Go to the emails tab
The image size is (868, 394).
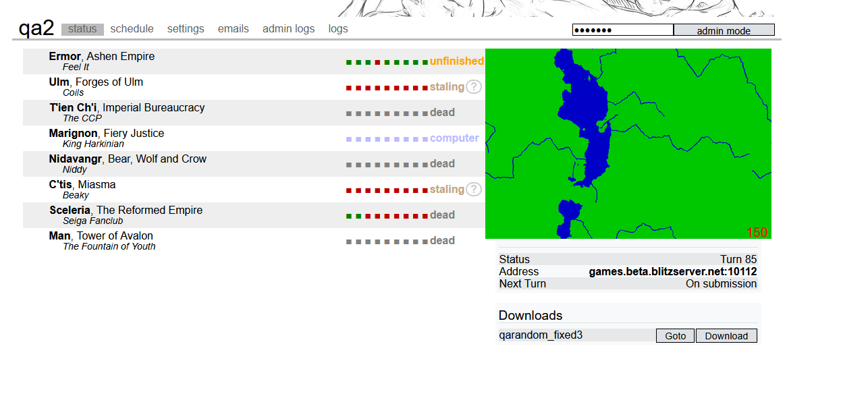pos(233,29)
